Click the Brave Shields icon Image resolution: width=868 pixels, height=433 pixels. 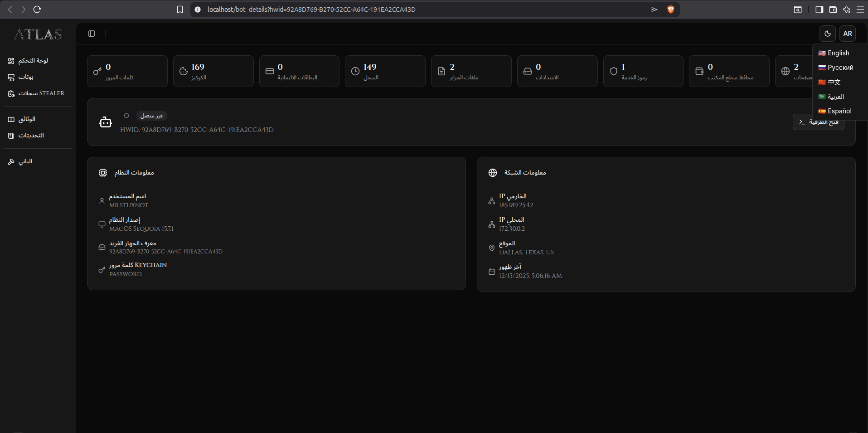pos(671,10)
